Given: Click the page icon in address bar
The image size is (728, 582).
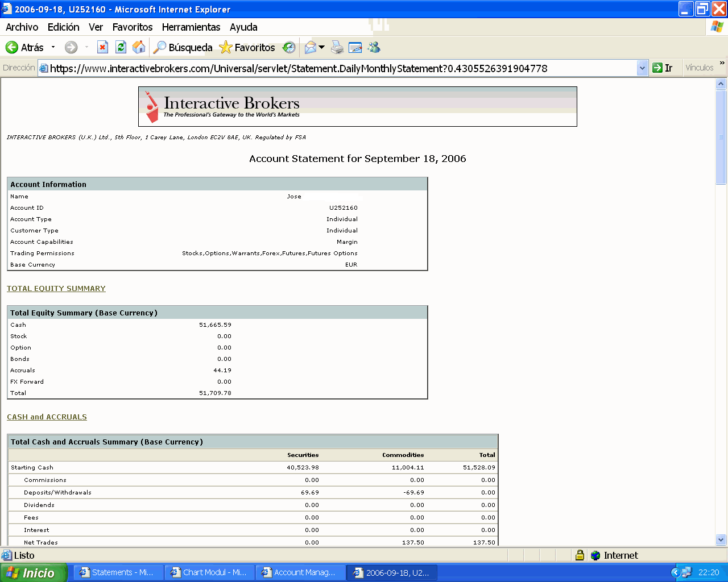Looking at the screenshot, I should click(x=43, y=68).
